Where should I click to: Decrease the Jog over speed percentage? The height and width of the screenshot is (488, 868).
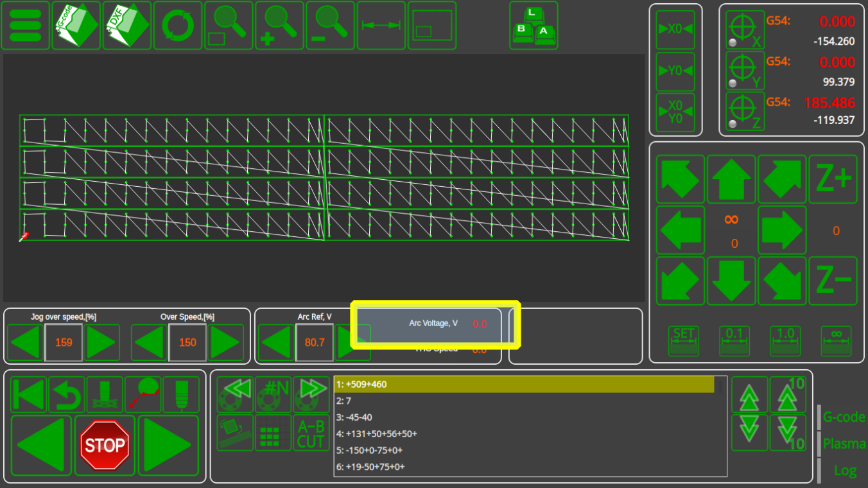click(x=25, y=343)
